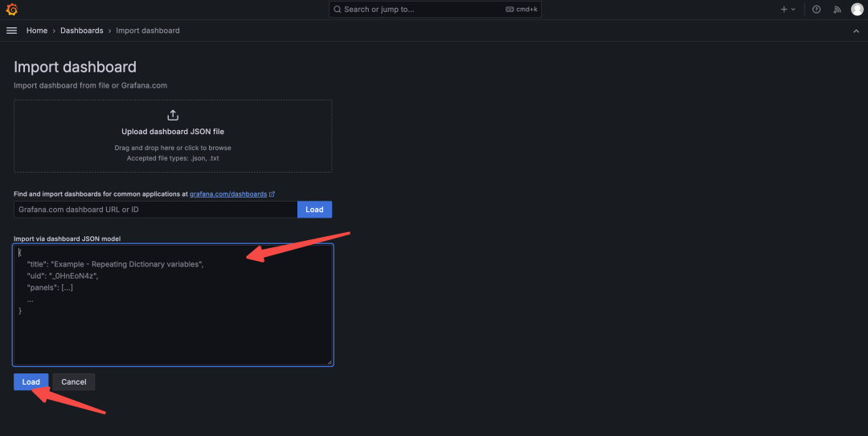Click the Grafana logo icon

pyautogui.click(x=11, y=10)
